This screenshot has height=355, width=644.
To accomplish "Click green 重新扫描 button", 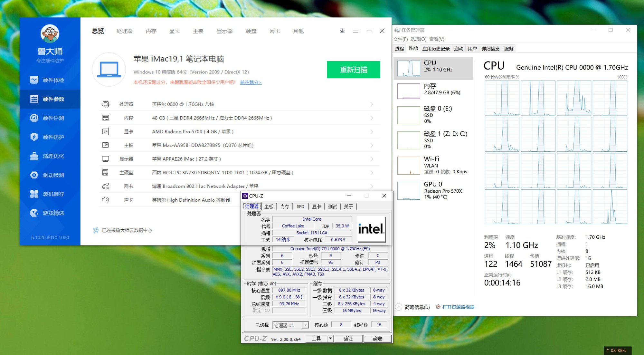I will coord(354,70).
